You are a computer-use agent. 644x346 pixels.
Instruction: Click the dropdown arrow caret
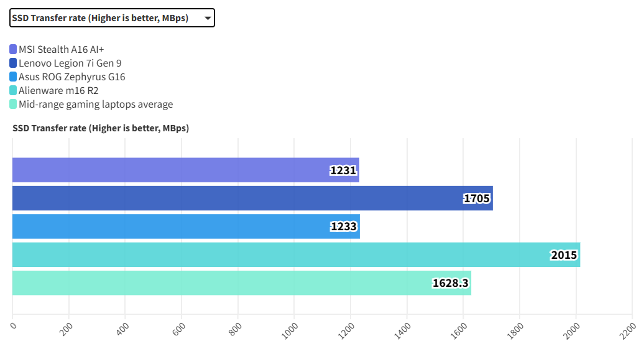click(208, 19)
